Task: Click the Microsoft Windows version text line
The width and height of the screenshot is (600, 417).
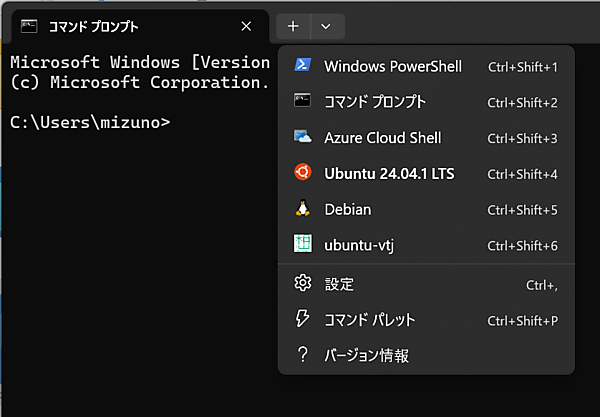Action: pyautogui.click(x=140, y=61)
